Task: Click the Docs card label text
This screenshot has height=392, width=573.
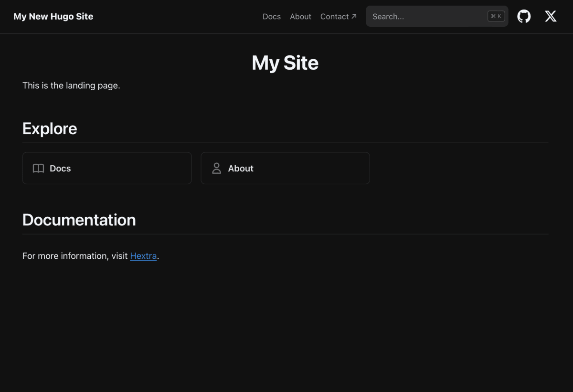Action: 60,168
